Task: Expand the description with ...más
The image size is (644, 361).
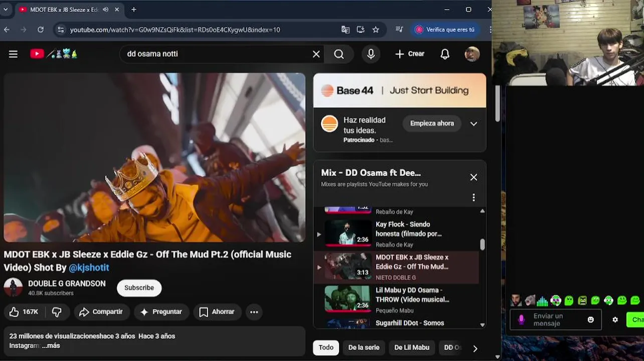Action: 51,345
